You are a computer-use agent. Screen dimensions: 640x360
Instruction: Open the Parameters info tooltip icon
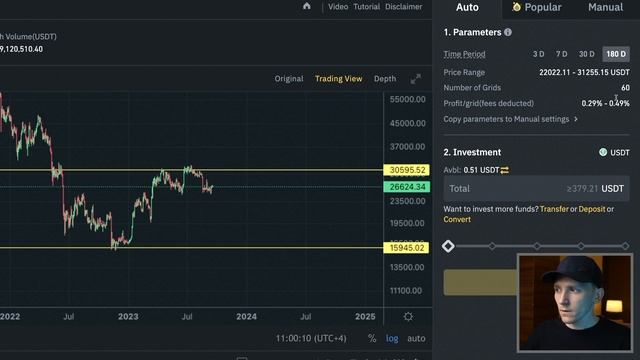click(508, 32)
